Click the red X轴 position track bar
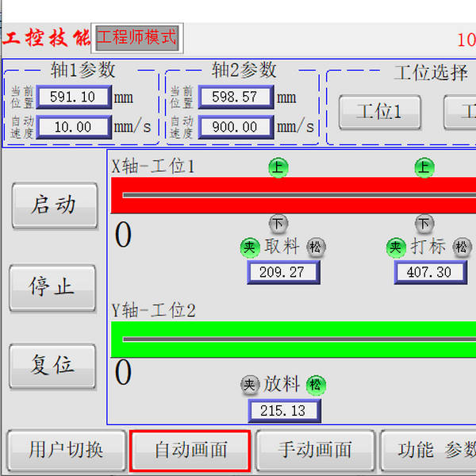This screenshot has height=476, width=476. (294, 195)
